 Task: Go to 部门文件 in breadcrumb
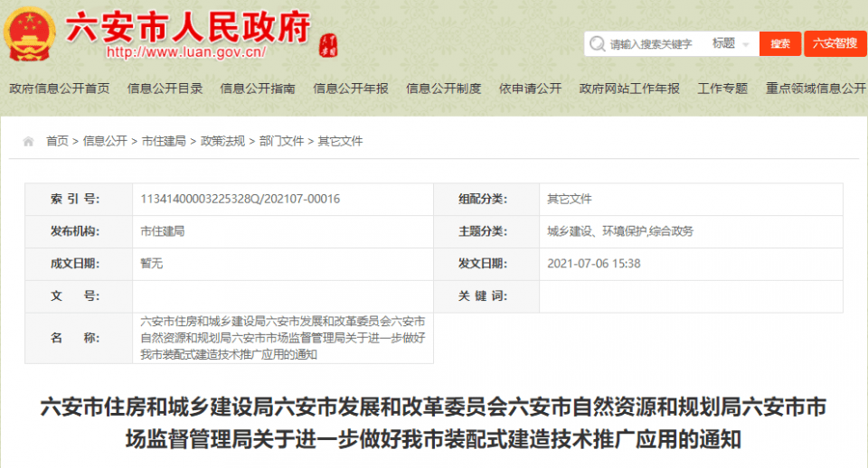[281, 141]
